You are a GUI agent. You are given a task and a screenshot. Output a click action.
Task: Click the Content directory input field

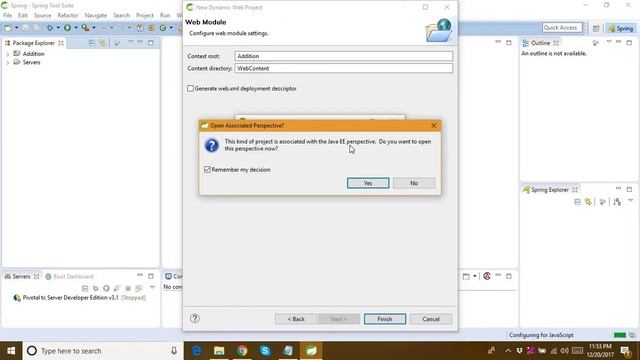(343, 68)
